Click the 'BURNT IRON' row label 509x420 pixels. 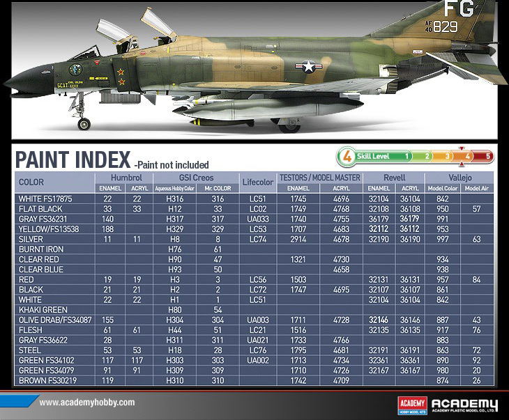[41, 249]
